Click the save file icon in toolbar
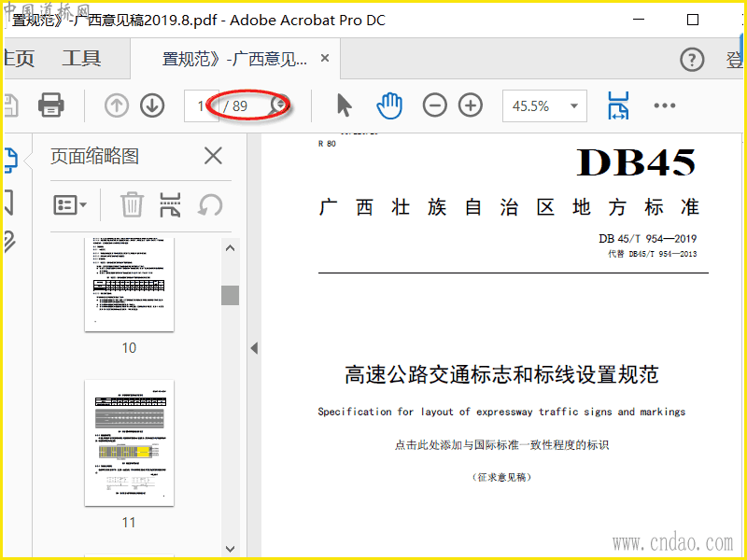This screenshot has height=560, width=747. [x=11, y=105]
